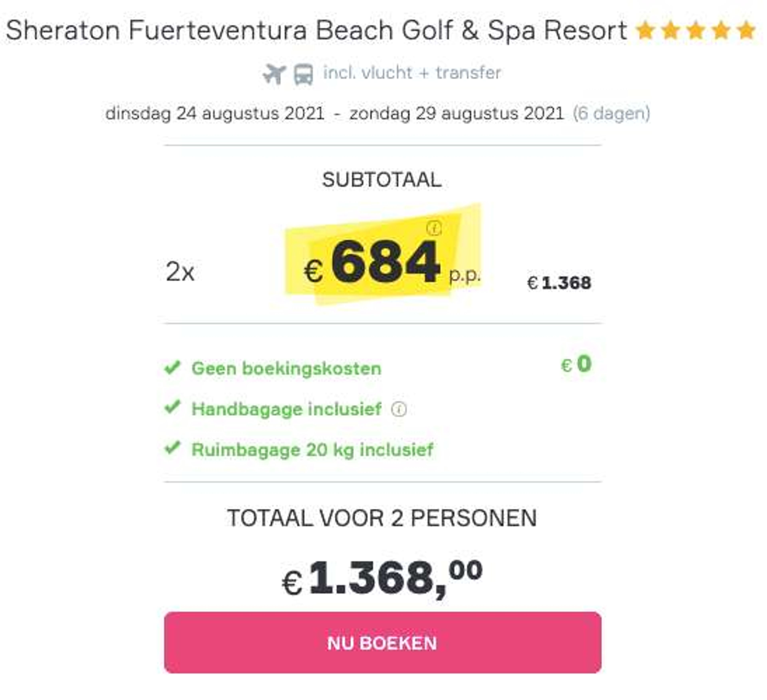Click the incl. vlucht + transfer text
Image resolution: width=767 pixels, height=700 pixels.
[412, 73]
